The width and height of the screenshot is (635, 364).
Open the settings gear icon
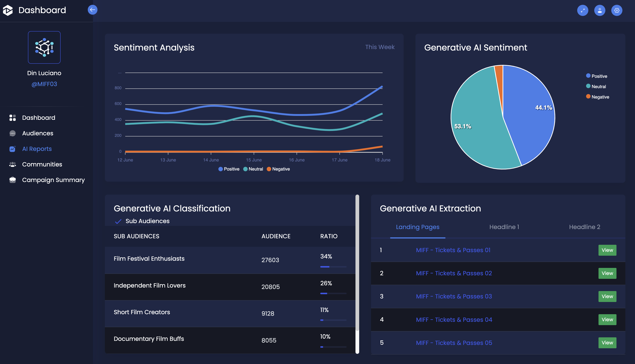(x=616, y=11)
